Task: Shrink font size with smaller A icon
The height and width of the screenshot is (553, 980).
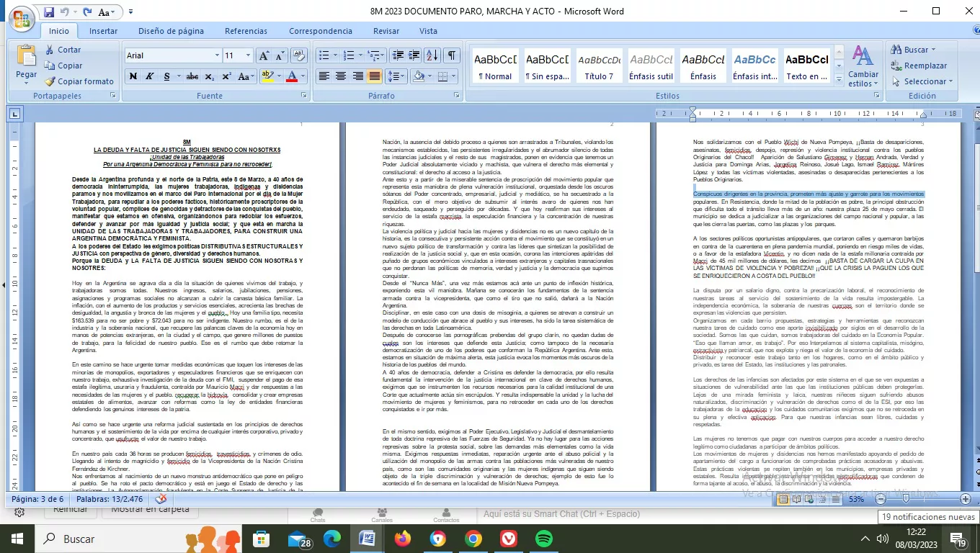Action: [x=280, y=55]
